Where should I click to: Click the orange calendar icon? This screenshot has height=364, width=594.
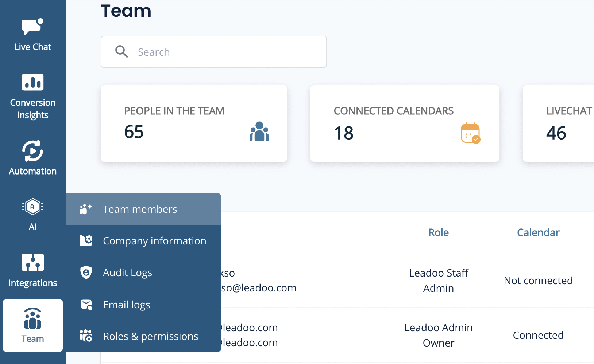471,133
